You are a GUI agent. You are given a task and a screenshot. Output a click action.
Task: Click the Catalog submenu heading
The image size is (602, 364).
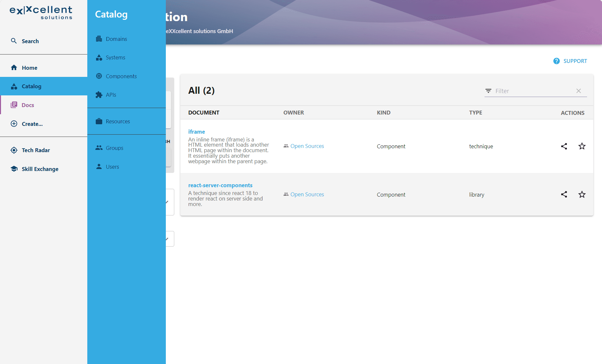[x=111, y=14]
